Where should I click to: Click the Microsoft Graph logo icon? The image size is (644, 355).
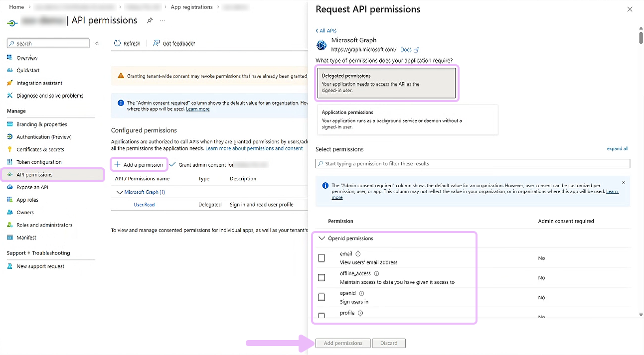click(322, 45)
